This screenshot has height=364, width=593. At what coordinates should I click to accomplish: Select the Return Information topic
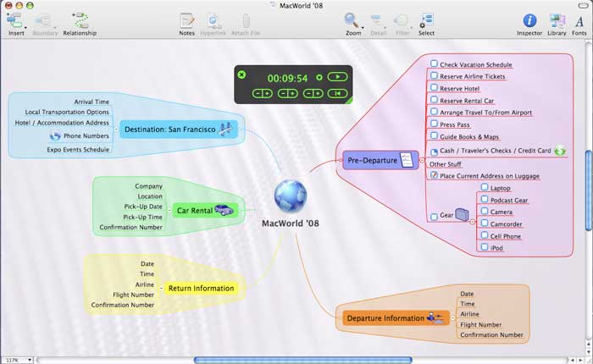pyautogui.click(x=202, y=289)
